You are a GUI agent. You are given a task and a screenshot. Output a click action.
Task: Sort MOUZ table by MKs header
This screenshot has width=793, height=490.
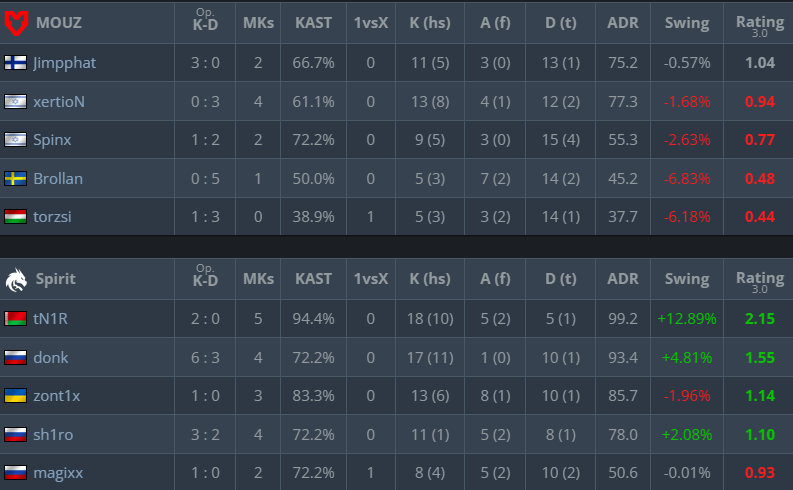258,22
